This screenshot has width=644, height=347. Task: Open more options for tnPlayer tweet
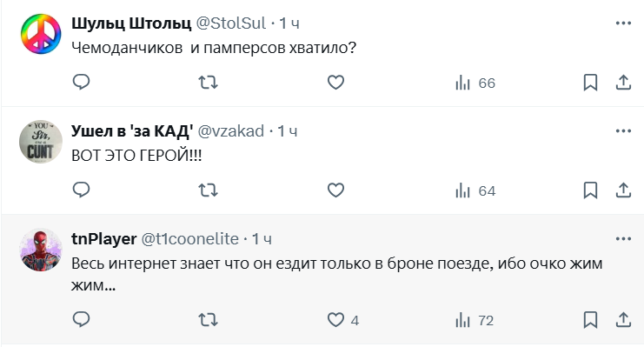pos(623,238)
